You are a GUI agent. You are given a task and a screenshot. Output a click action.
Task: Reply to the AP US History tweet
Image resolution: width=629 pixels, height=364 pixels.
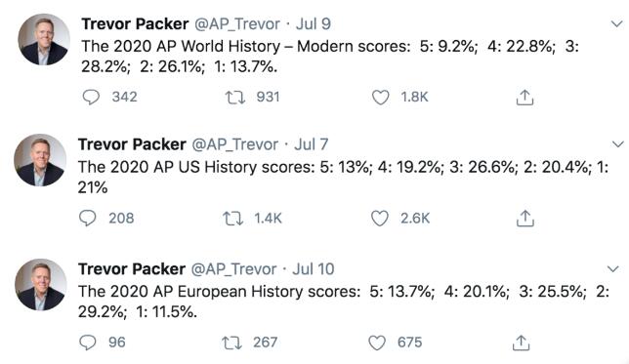pyautogui.click(x=88, y=219)
